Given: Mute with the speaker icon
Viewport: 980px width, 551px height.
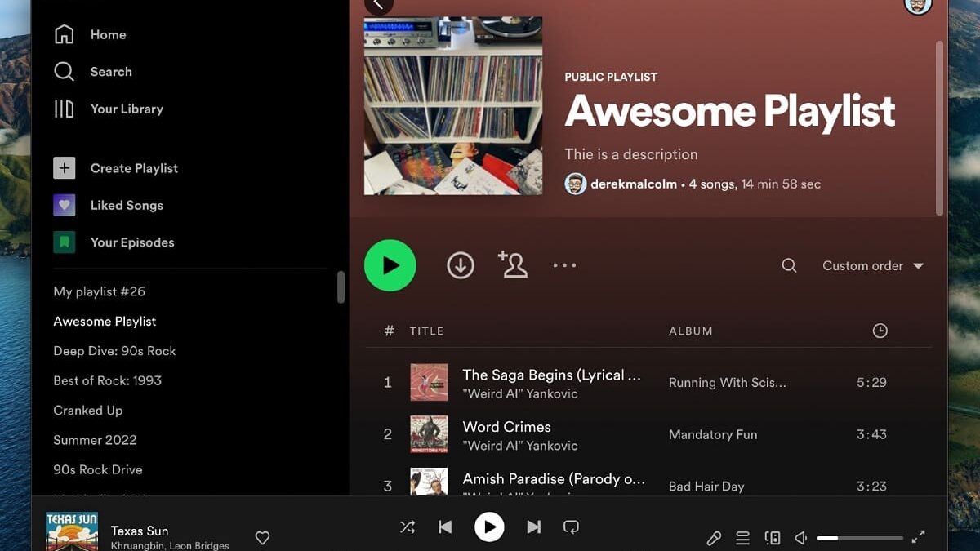Looking at the screenshot, I should click(x=801, y=538).
